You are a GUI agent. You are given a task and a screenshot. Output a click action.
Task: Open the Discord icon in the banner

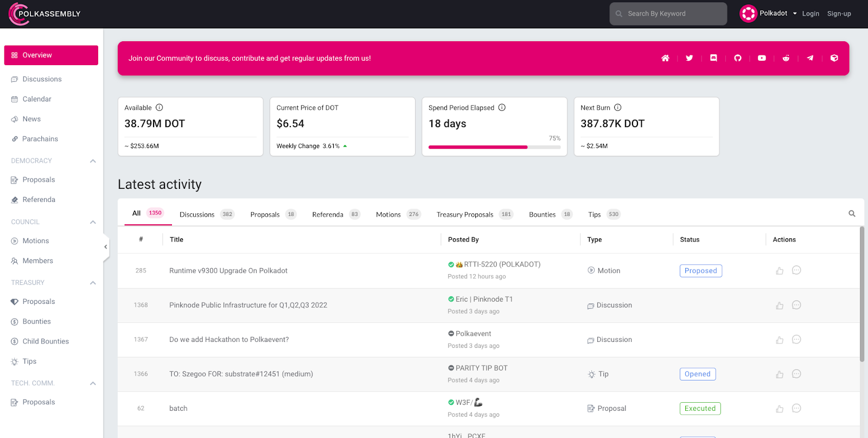[x=713, y=58]
